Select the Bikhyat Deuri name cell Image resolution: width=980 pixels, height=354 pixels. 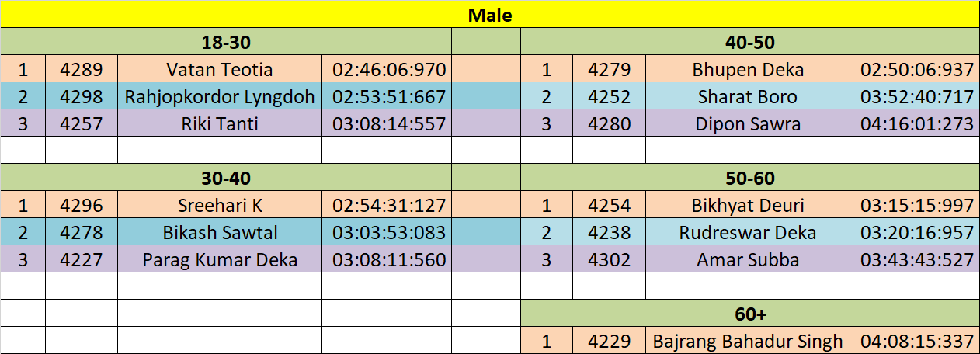pyautogui.click(x=747, y=206)
